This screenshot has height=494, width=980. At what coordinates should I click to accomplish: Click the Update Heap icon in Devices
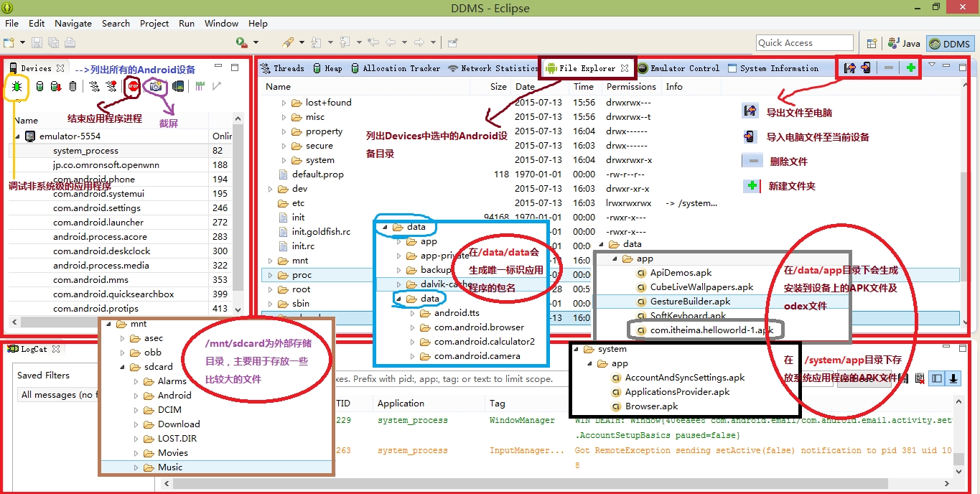pos(39,87)
